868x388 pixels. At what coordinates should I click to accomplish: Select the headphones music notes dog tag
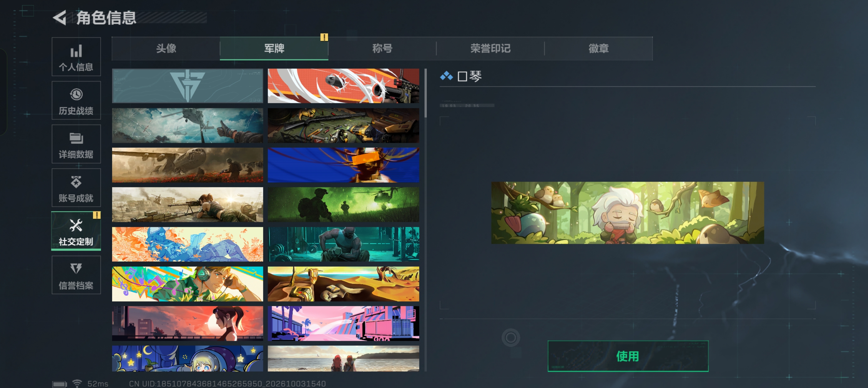187,284
